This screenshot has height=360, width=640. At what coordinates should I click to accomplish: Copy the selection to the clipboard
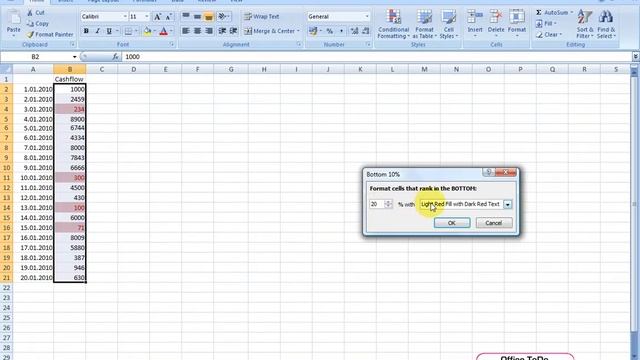37,24
